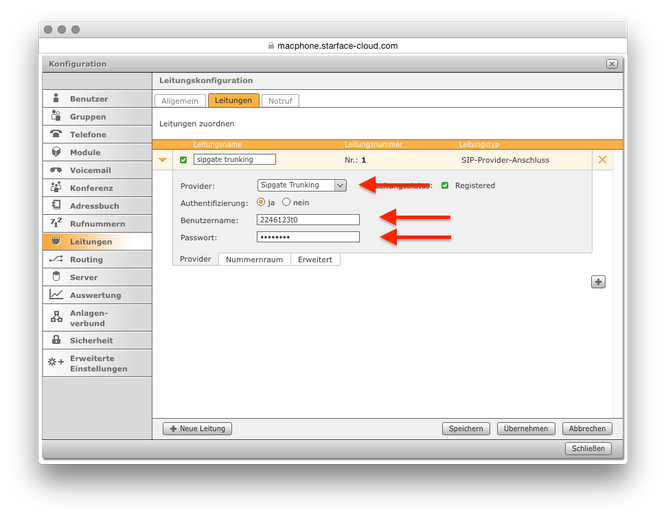666x519 pixels.
Task: Click the Module cube icon
Action: point(56,152)
